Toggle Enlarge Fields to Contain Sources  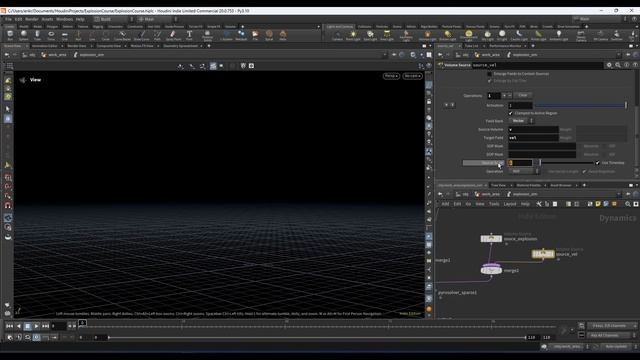click(489, 74)
